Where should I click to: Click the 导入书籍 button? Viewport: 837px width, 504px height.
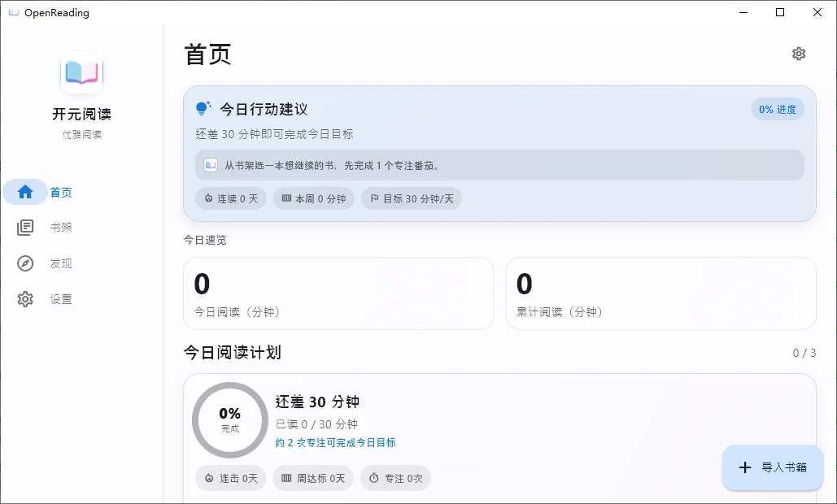(773, 467)
